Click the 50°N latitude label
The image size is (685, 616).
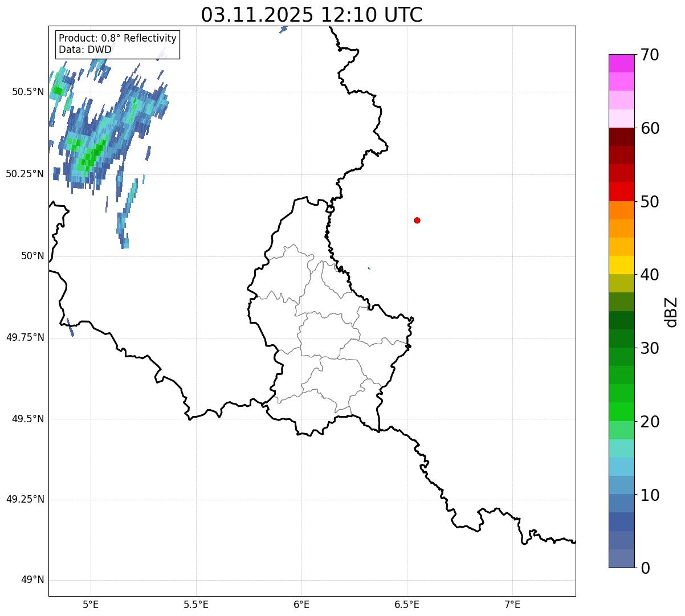[32, 256]
